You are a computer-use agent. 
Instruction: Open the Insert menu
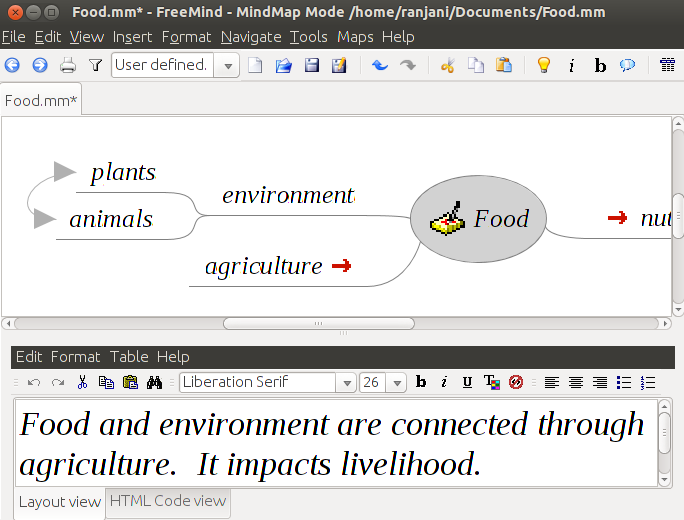(x=133, y=37)
